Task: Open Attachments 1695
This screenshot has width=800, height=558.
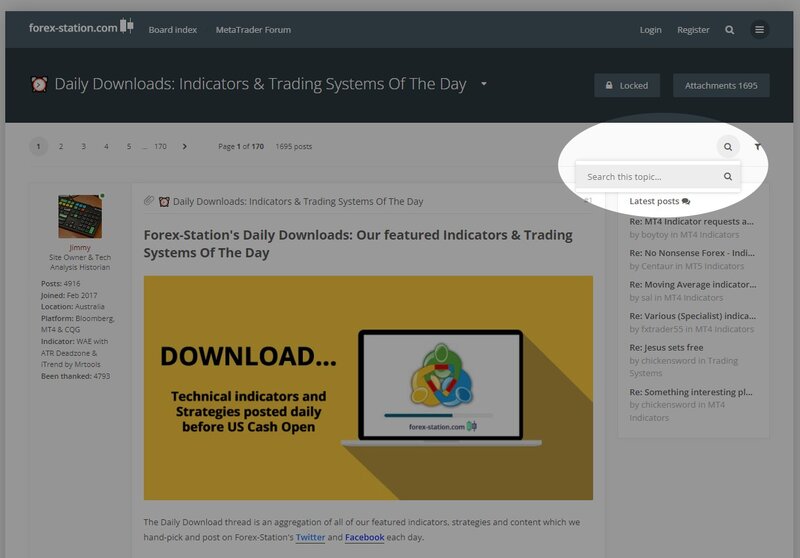Action: tap(721, 85)
